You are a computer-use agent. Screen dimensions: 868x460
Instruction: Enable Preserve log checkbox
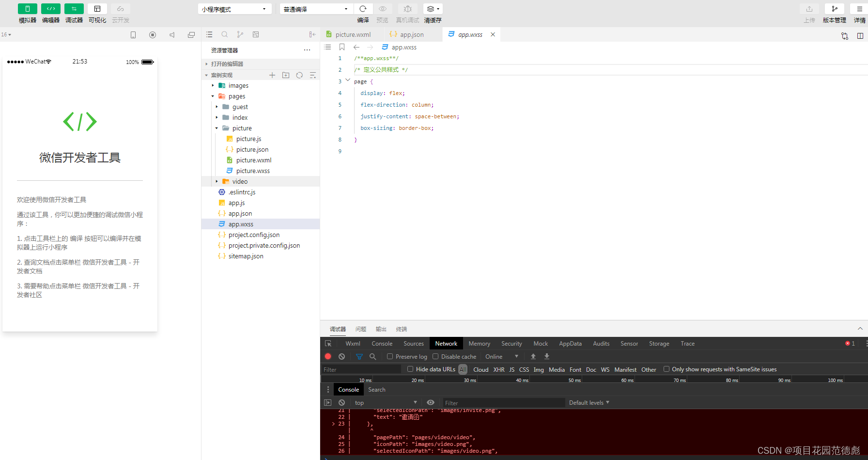[x=390, y=356]
